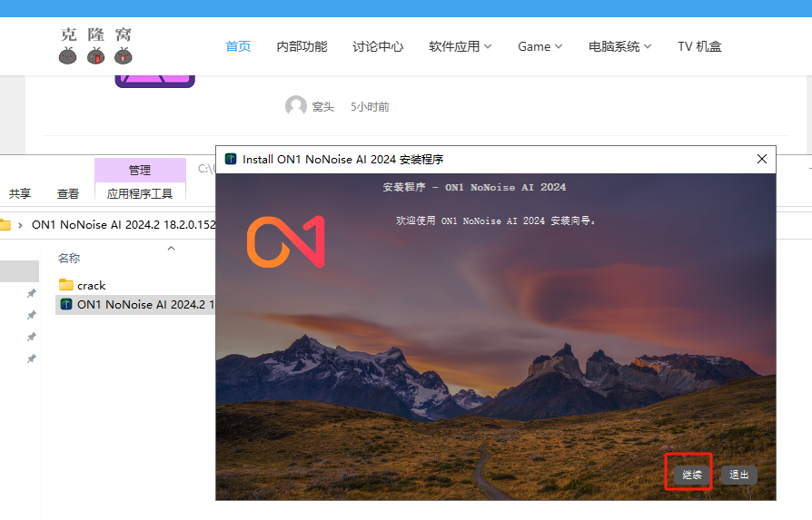This screenshot has width=812, height=520.
Task: Expand the 电脑系统 dropdown menu
Action: [x=619, y=46]
